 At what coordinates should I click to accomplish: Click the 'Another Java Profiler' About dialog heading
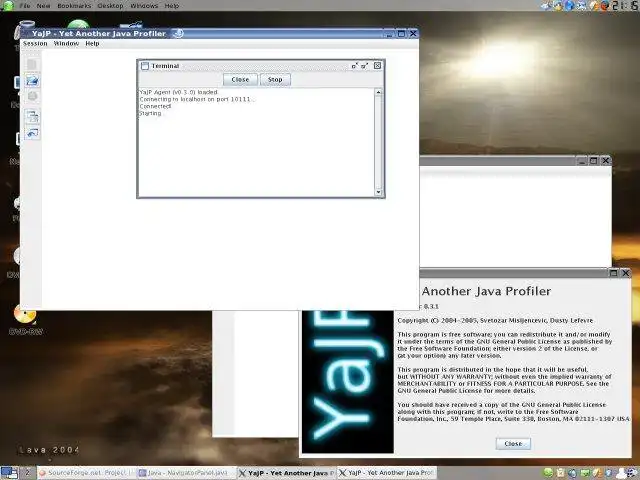tap(486, 291)
